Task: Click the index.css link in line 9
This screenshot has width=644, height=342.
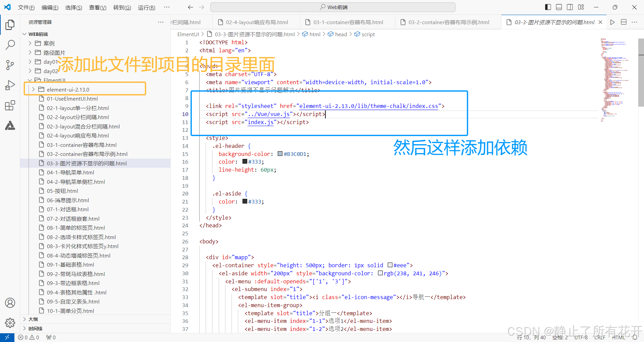Action: 369,106
